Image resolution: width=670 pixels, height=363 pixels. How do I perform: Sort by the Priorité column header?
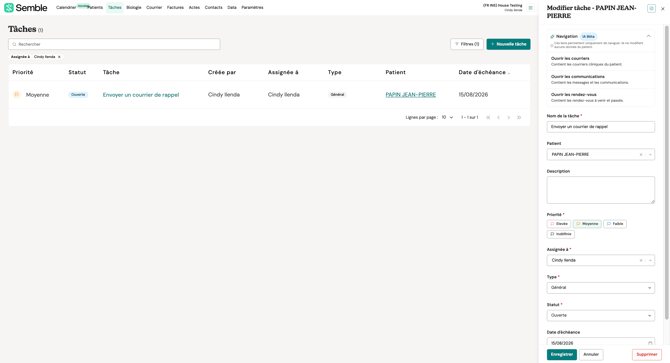click(23, 72)
